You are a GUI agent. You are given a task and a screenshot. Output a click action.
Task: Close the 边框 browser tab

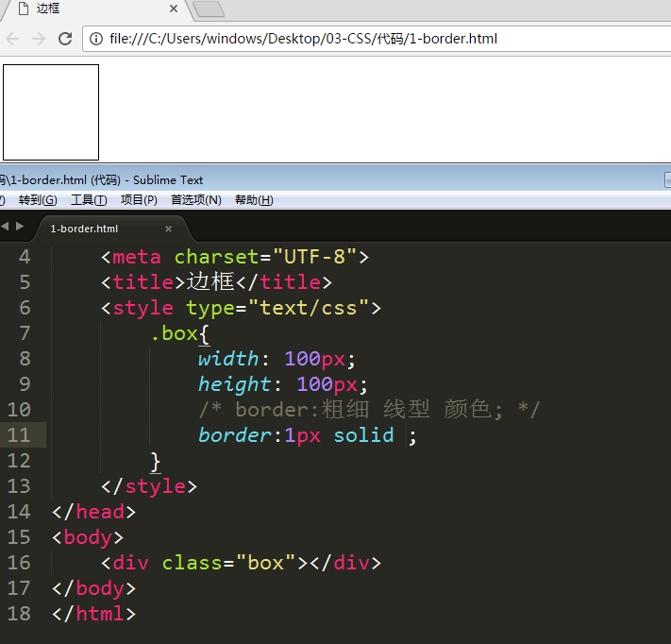pyautogui.click(x=173, y=8)
